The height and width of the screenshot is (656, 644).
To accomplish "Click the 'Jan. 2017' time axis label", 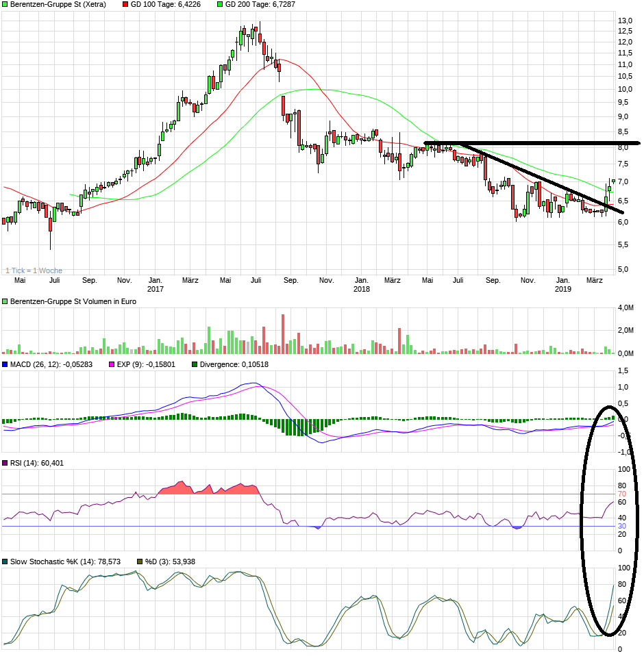I will coord(156,285).
